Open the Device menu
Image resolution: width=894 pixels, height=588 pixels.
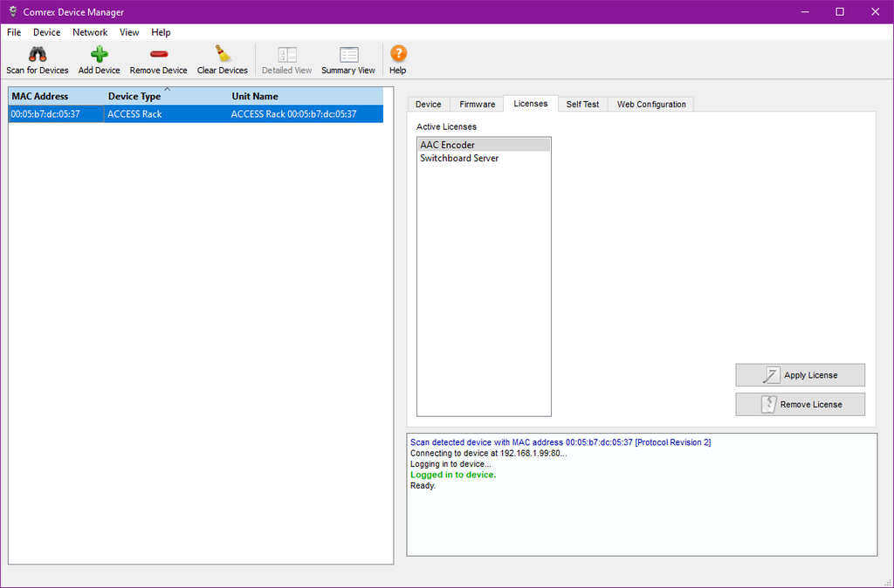[x=47, y=32]
